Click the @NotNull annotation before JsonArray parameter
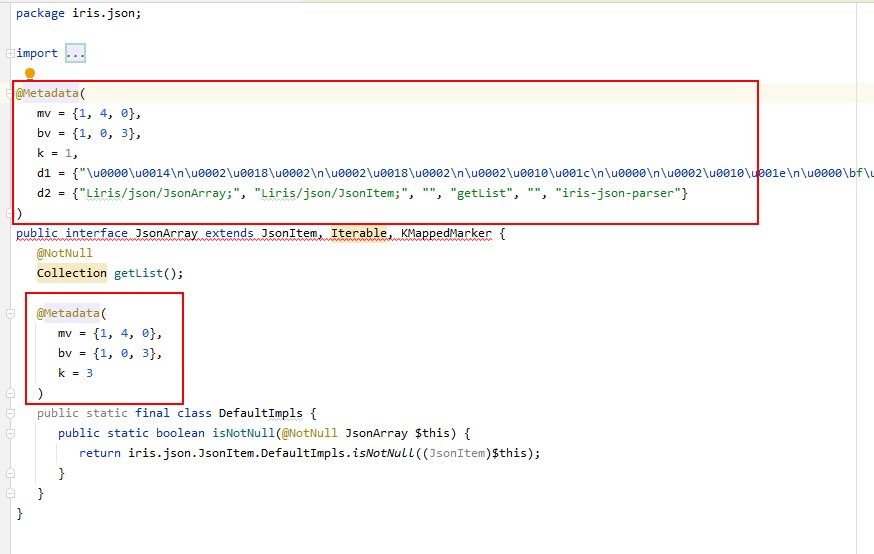 309,434
